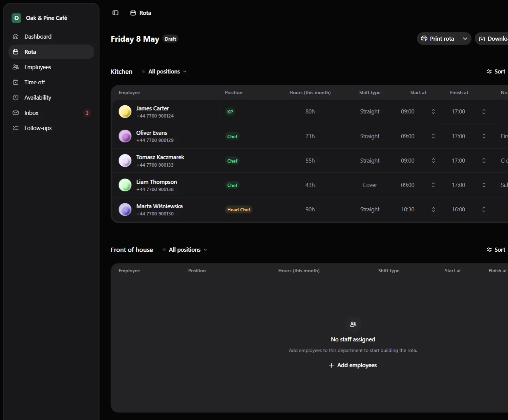Adjust Liam Thompson's start time stepper

tap(433, 185)
